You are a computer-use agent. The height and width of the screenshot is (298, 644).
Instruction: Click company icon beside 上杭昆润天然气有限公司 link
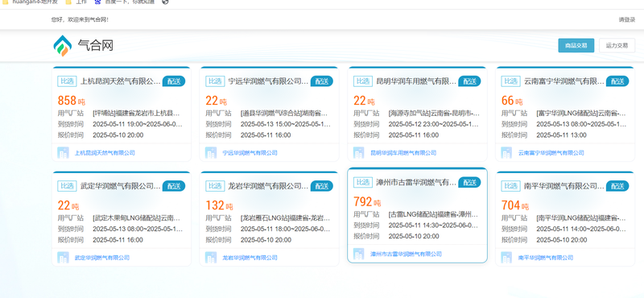click(x=64, y=153)
